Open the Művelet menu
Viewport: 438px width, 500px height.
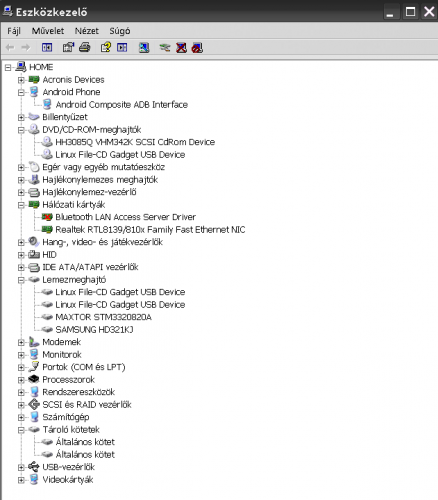click(48, 31)
